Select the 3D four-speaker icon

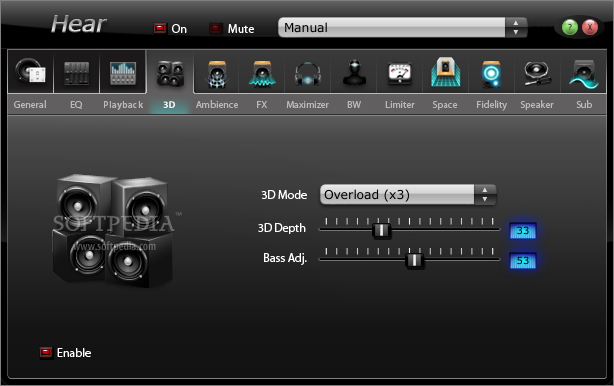170,73
